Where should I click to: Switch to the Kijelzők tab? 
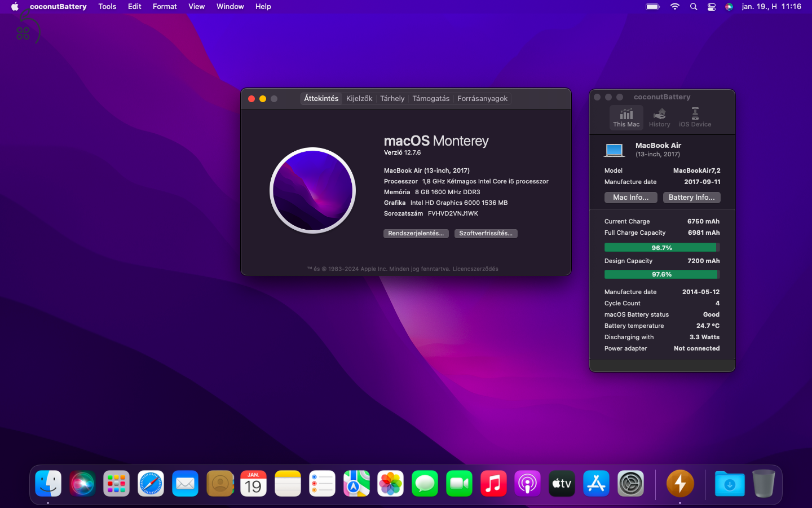pyautogui.click(x=359, y=98)
